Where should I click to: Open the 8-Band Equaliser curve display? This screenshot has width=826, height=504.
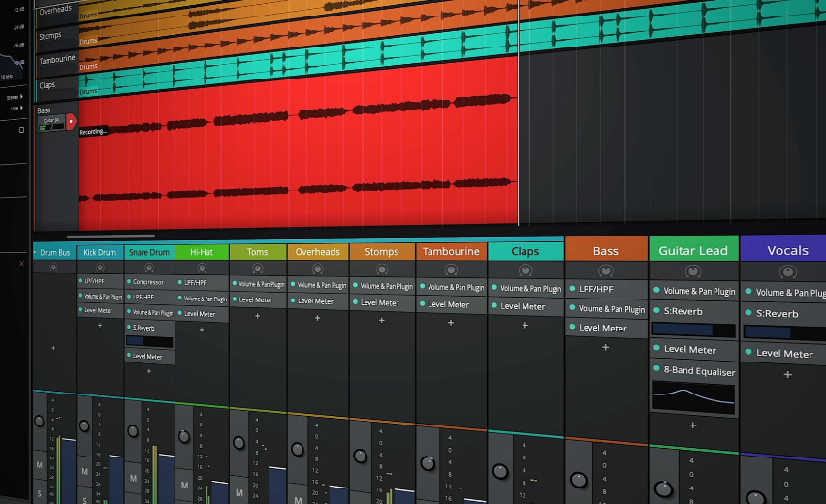pos(692,395)
